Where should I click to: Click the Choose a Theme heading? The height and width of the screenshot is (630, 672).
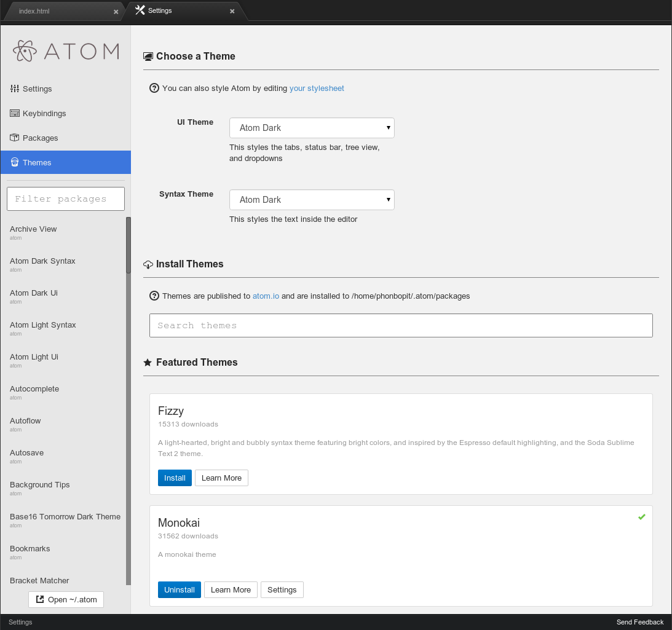[196, 57]
